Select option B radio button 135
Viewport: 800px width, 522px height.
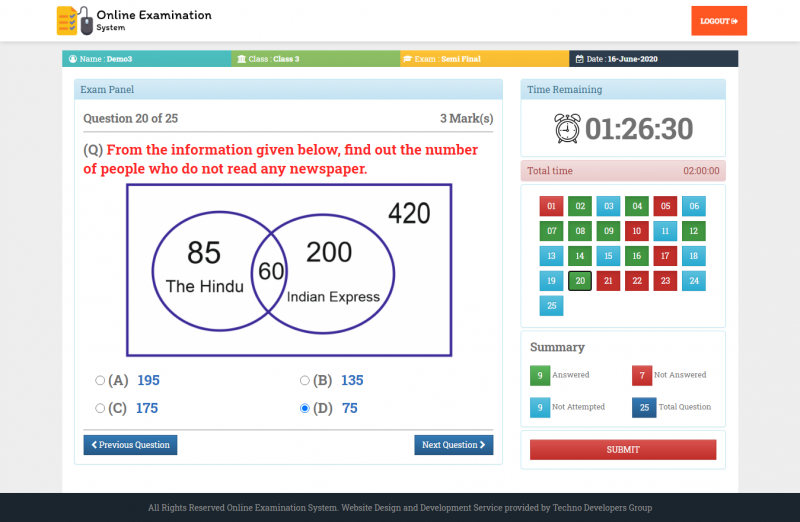point(305,380)
